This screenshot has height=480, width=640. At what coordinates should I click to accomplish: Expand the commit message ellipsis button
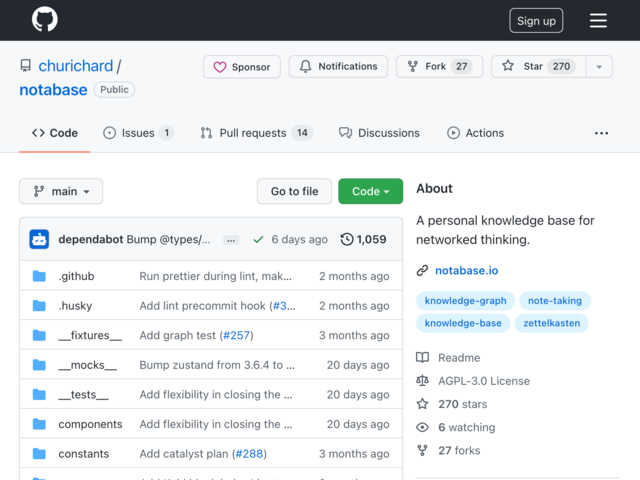click(x=231, y=240)
